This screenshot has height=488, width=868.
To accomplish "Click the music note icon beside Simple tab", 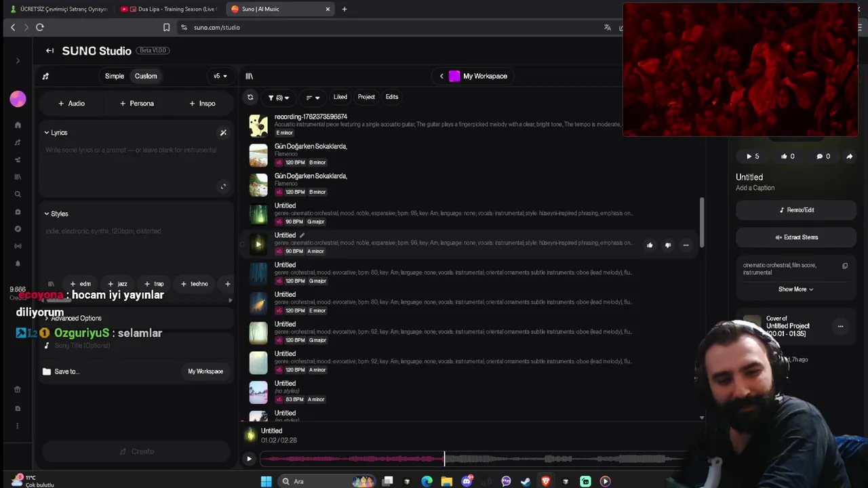I will click(45, 76).
